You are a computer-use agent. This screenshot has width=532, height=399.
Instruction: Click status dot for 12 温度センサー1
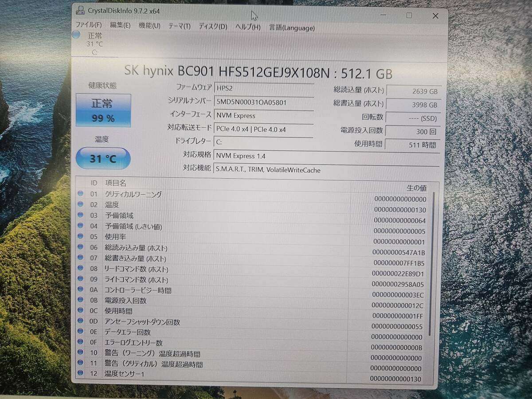(81, 373)
